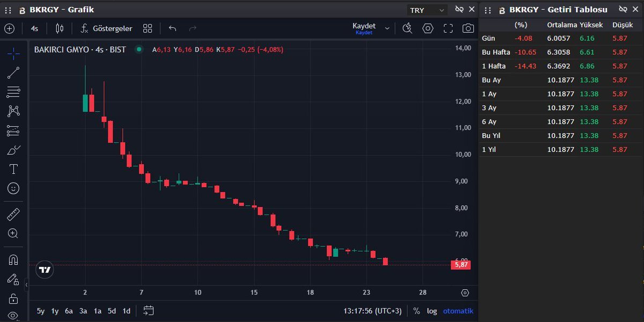This screenshot has width=644, height=322.
Task: Take a chart snapshot with camera
Action: 468,28
